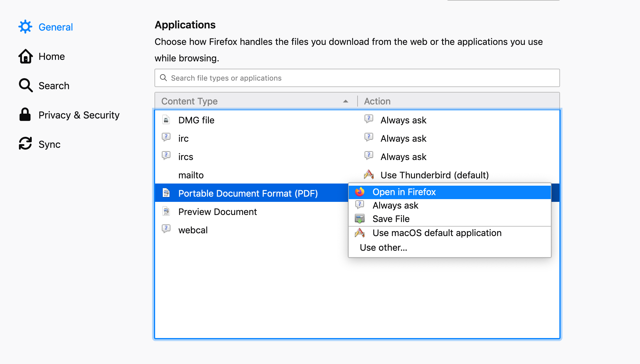Viewport: 640px width, 364px height.
Task: Choose Save File from action menu
Action: 450,219
